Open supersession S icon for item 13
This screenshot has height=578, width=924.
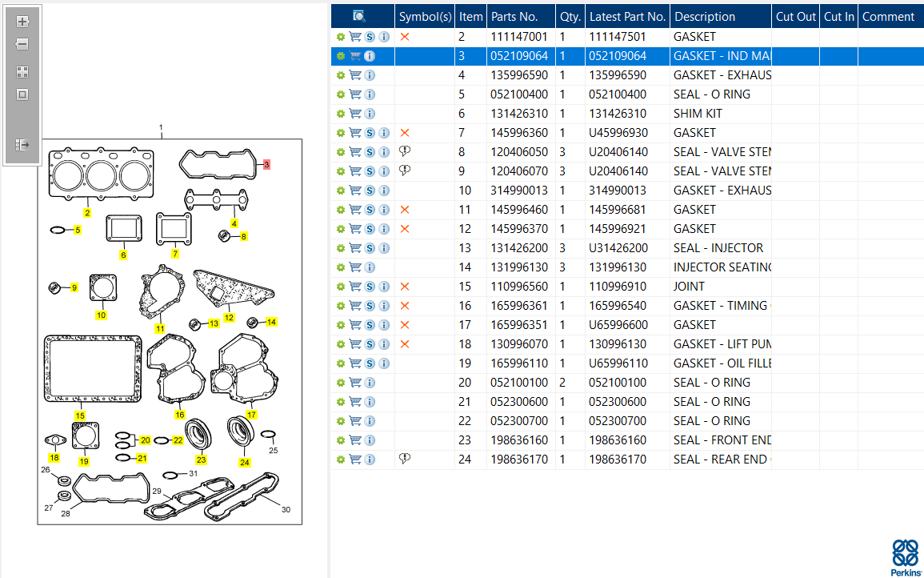pyautogui.click(x=370, y=248)
